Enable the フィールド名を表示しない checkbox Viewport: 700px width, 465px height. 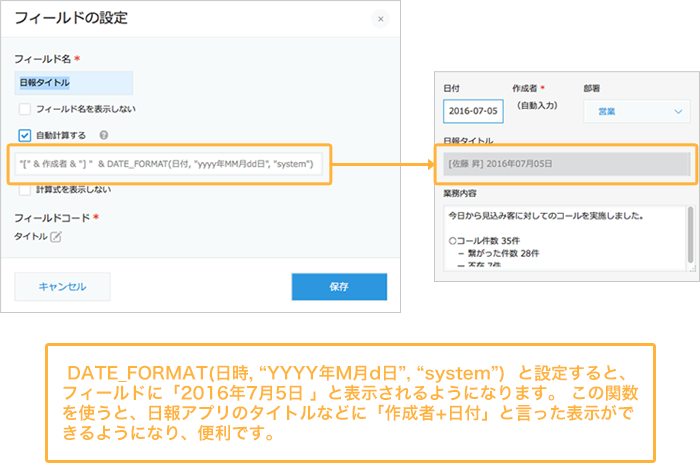coord(24,109)
